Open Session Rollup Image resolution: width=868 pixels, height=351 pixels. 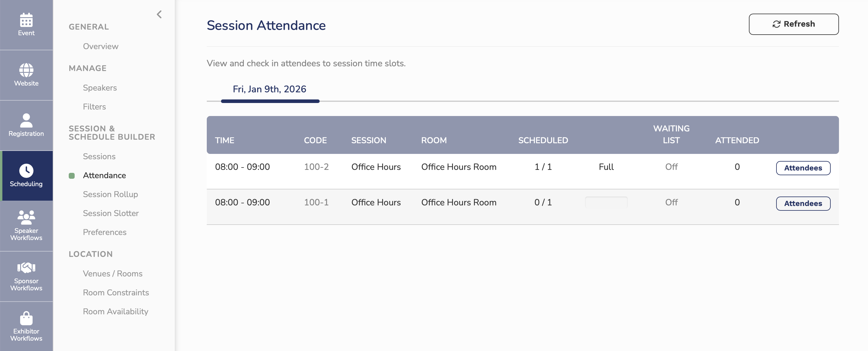110,194
